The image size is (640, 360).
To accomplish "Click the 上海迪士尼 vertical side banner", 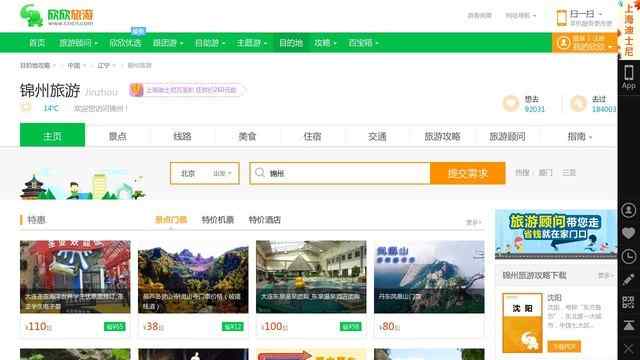I will pos(629,29).
